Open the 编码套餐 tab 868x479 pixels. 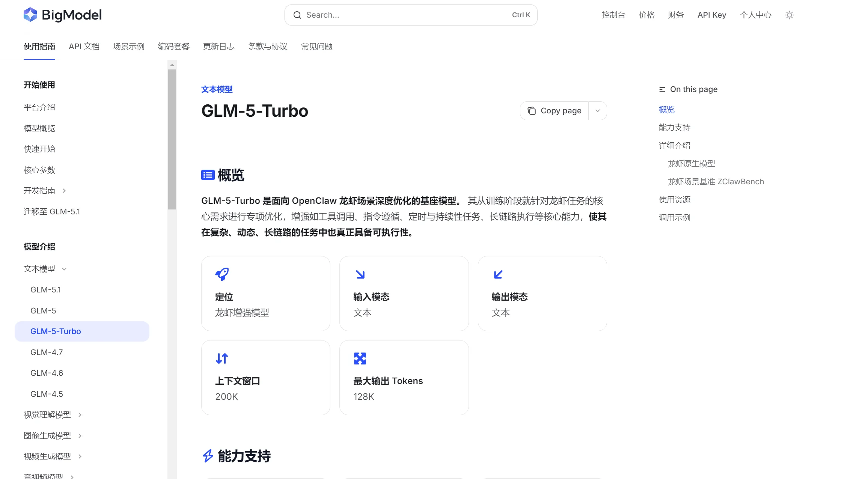(174, 47)
